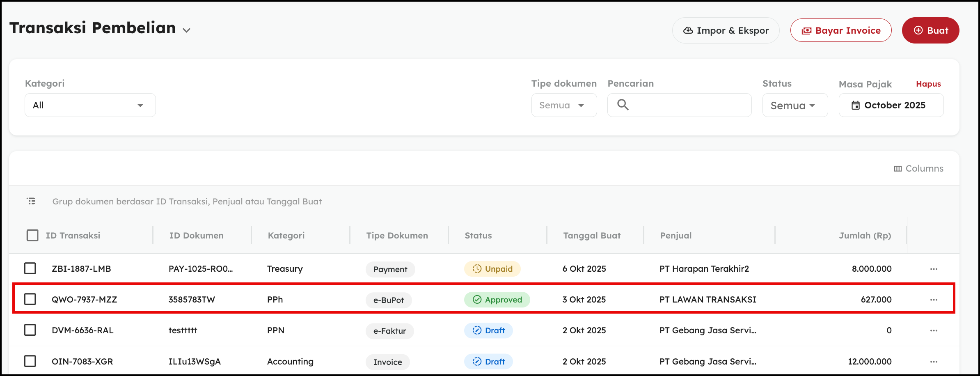Open three-dot menu for ZBI-1887-LMB row
Viewport: 980px width, 376px height.
934,269
